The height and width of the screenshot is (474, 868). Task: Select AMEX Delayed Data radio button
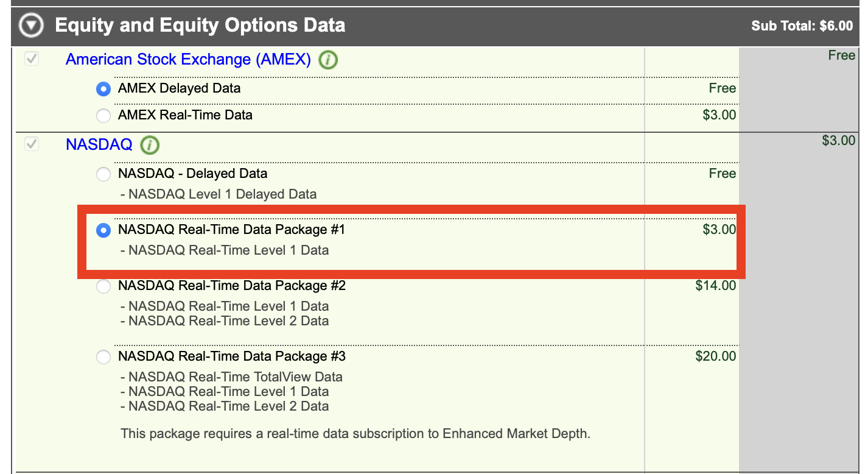coord(103,89)
